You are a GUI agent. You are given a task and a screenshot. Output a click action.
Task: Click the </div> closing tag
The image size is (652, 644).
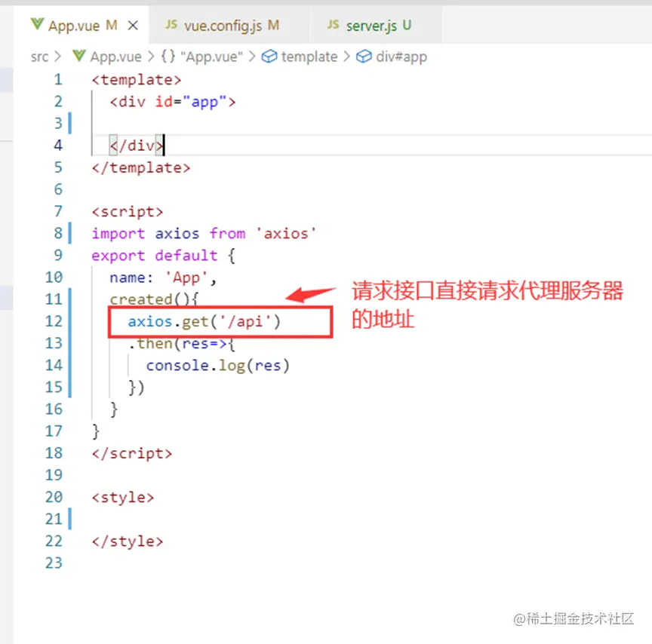[x=137, y=146]
